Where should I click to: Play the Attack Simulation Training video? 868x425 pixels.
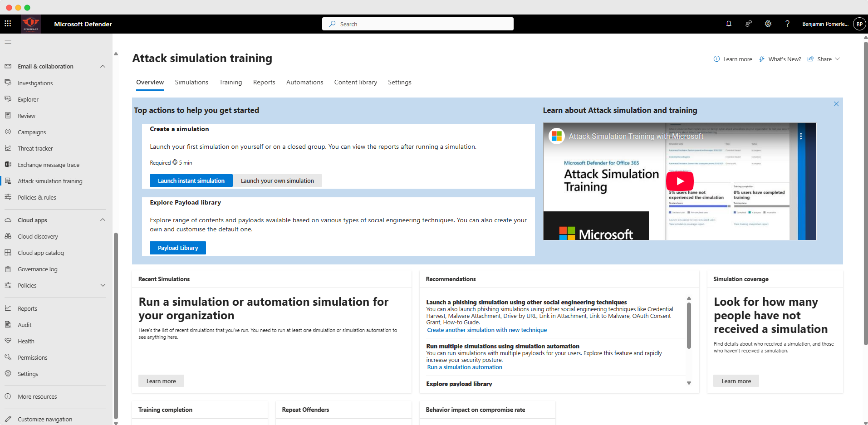click(x=680, y=181)
